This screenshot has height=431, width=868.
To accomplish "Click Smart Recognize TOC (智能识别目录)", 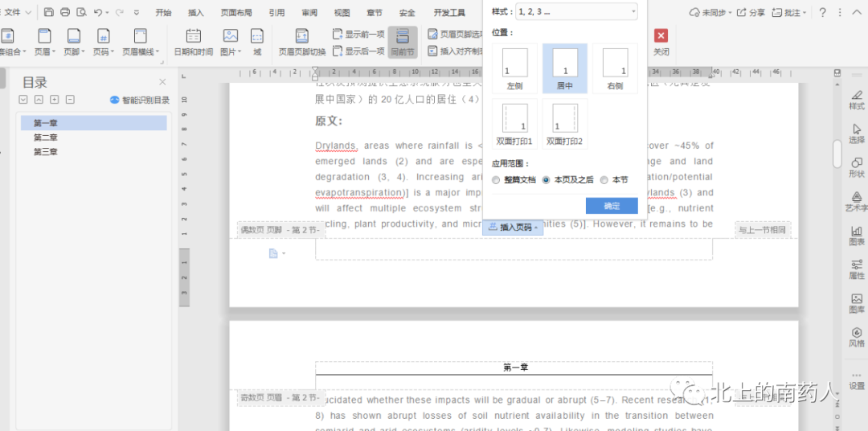I will pyautogui.click(x=140, y=100).
